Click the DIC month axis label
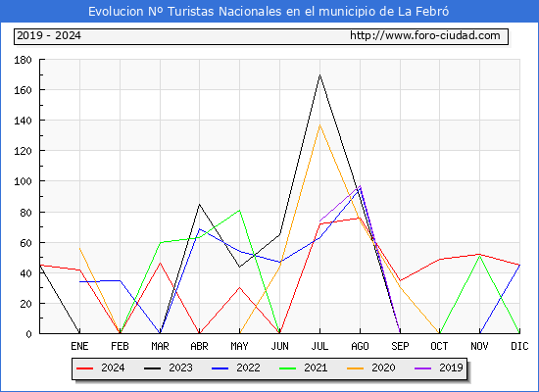 (519, 346)
